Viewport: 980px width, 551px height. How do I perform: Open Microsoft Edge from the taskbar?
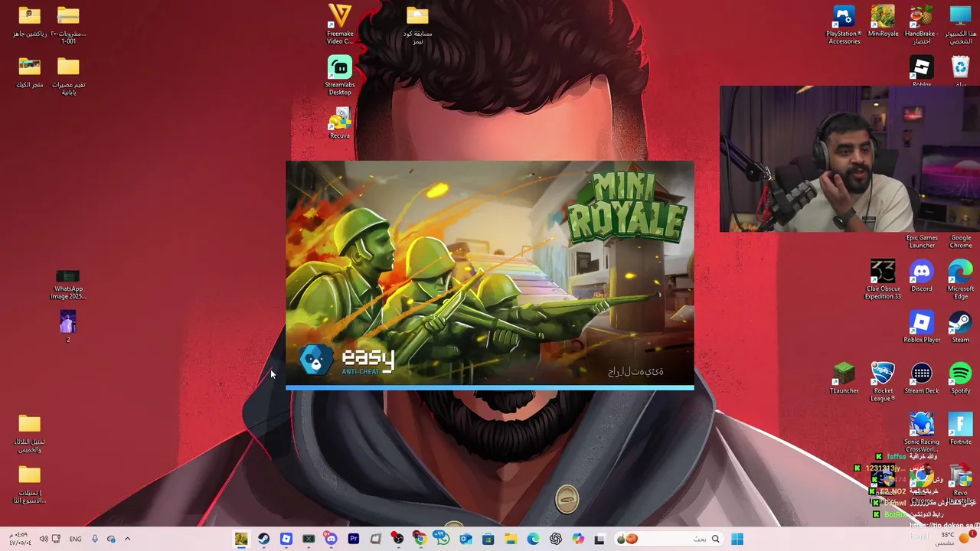(x=533, y=539)
